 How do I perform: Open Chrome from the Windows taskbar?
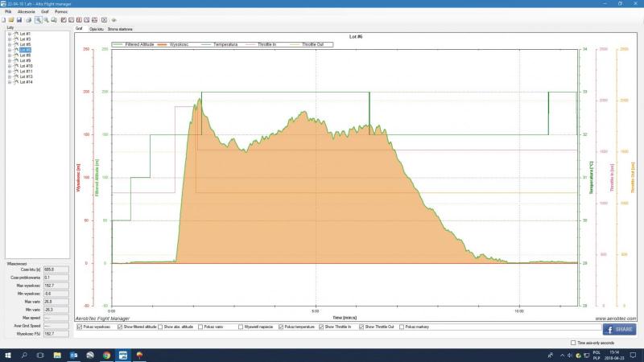106,354
